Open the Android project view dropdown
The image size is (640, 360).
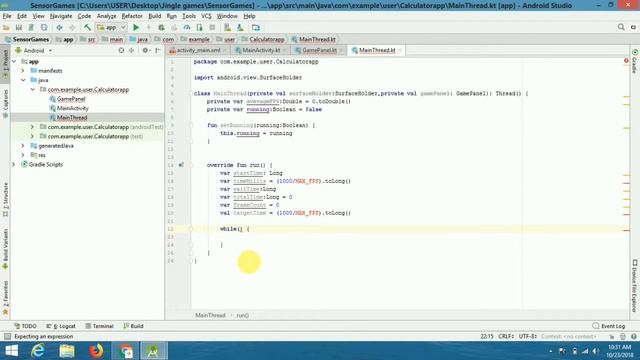click(x=34, y=51)
